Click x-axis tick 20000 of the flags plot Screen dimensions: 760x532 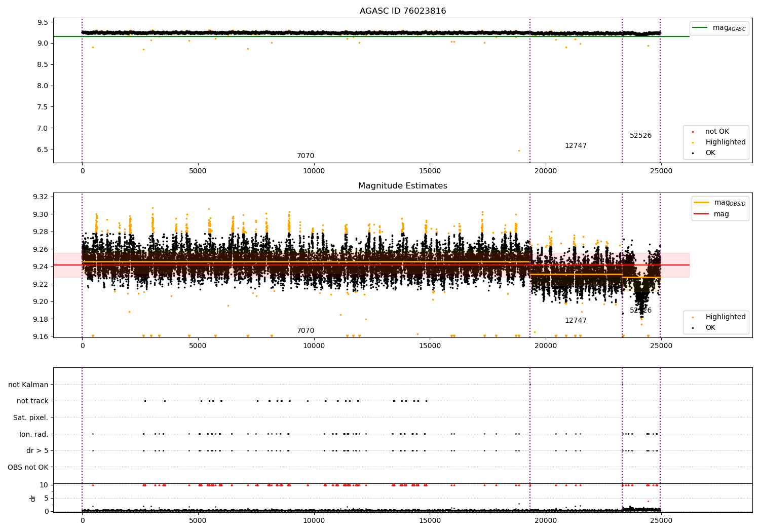[545, 521]
